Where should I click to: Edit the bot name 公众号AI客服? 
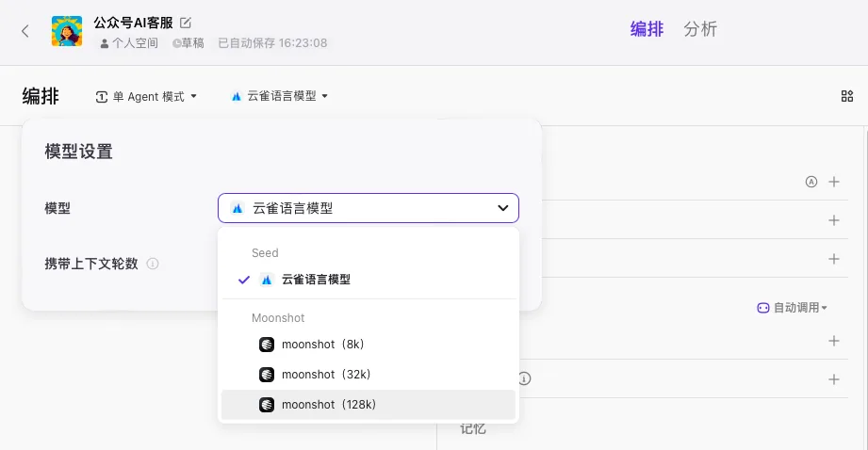click(186, 23)
